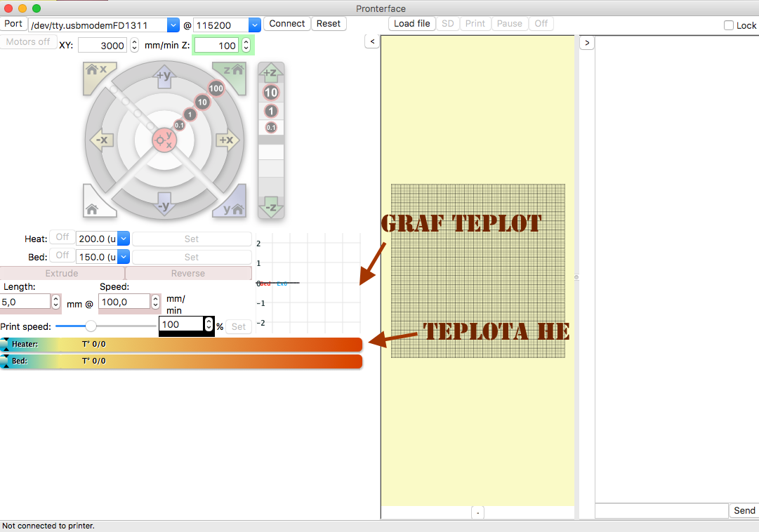Click the Connect button
The height and width of the screenshot is (532, 759).
pyautogui.click(x=287, y=24)
